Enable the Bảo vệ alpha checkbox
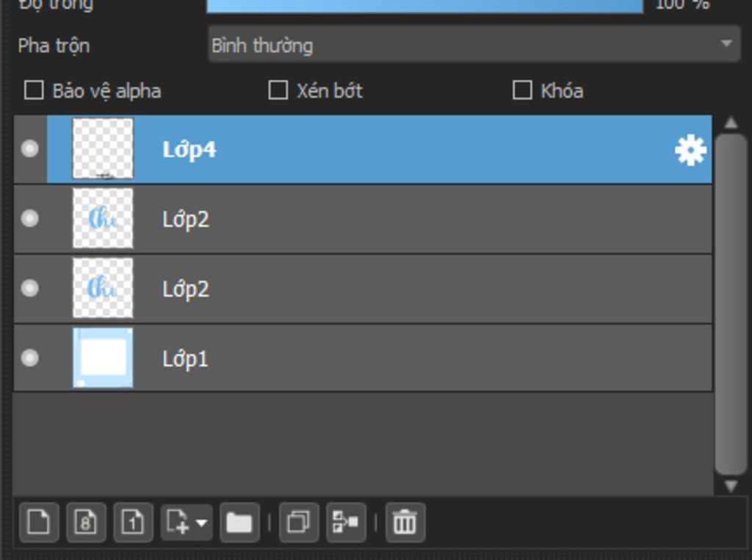 pos(34,90)
